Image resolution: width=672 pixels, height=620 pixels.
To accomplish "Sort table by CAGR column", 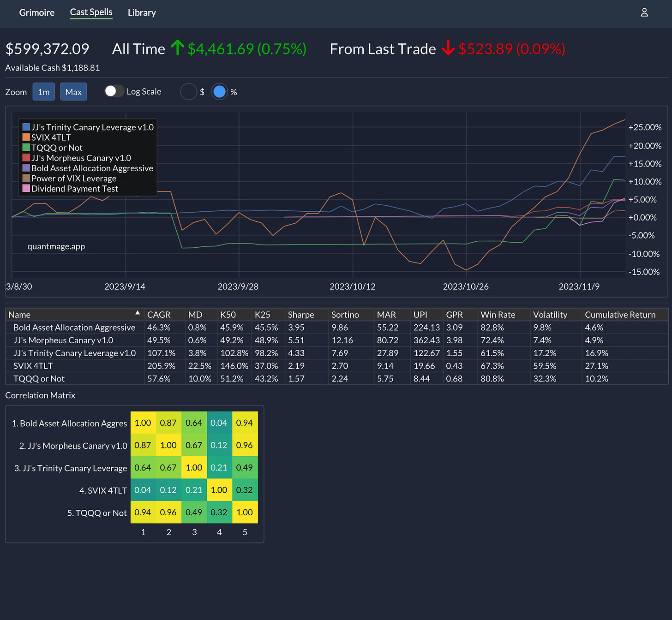I will click(159, 315).
